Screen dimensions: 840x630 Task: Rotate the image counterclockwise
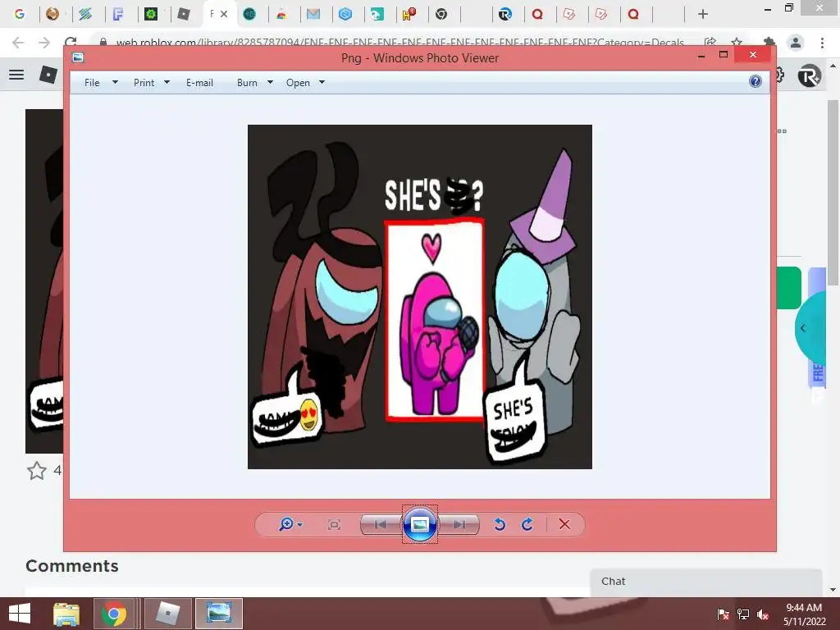pos(500,524)
